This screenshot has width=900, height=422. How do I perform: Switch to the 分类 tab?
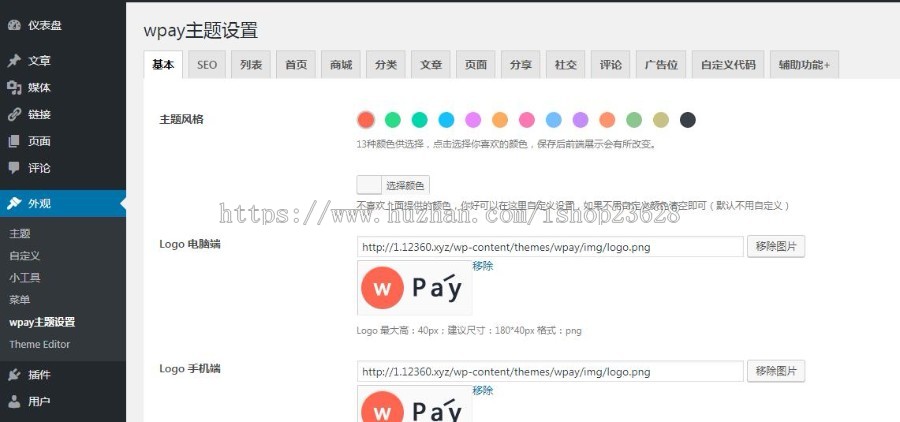(386, 65)
